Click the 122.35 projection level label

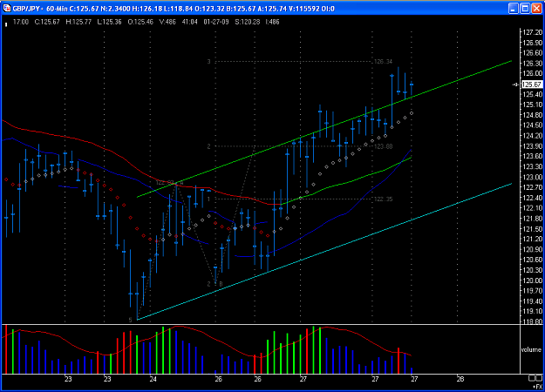[x=384, y=199]
